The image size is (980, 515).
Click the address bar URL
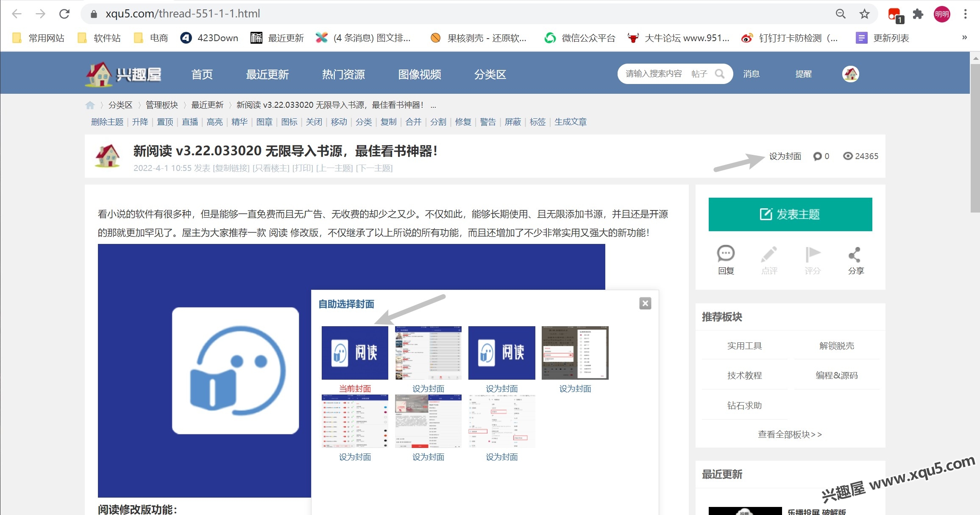[x=183, y=14]
